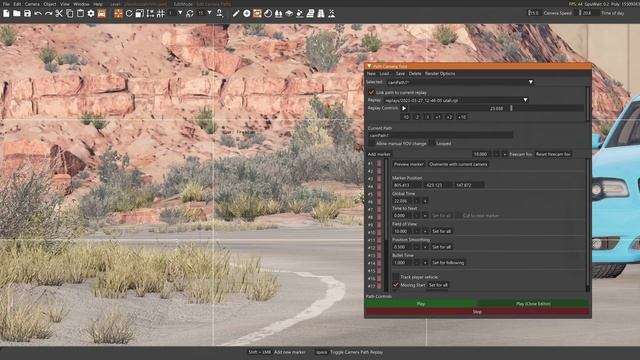This screenshot has height=360, width=640.
Task: Click the replay timeline slider handle
Action: pos(511,108)
